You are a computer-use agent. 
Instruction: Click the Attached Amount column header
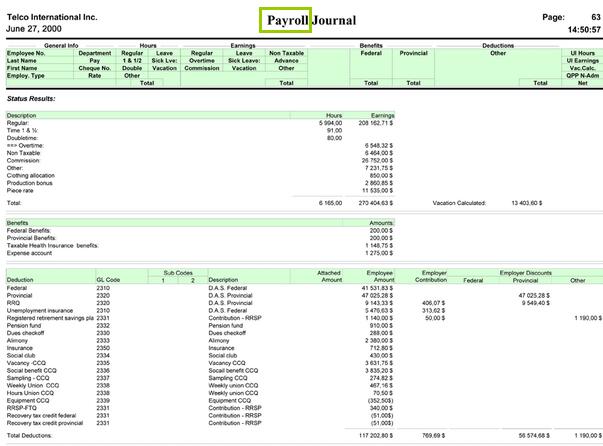328,276
